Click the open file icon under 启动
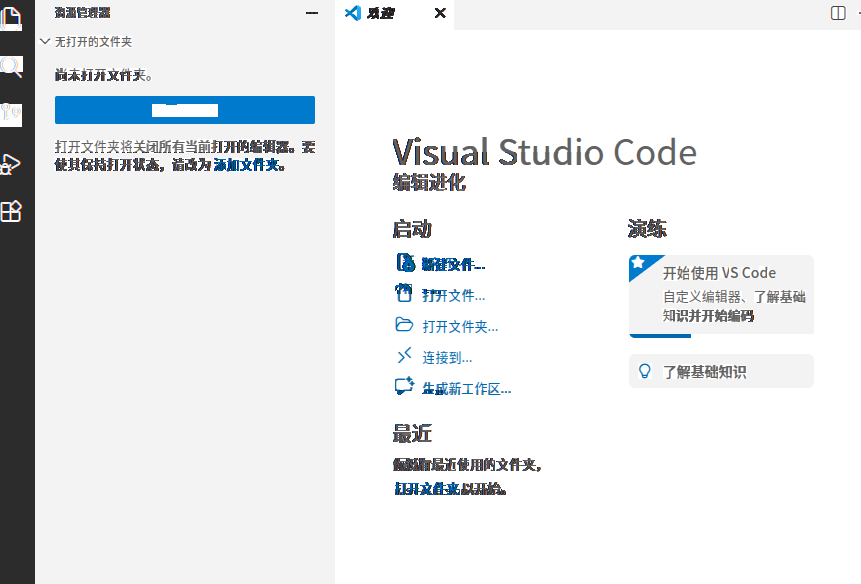The width and height of the screenshot is (861, 584). (x=404, y=293)
